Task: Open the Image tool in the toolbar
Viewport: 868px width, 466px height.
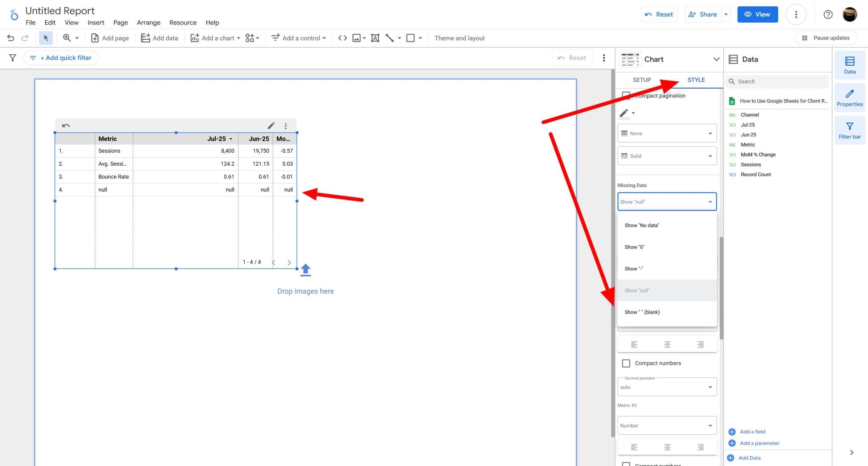Action: point(356,38)
